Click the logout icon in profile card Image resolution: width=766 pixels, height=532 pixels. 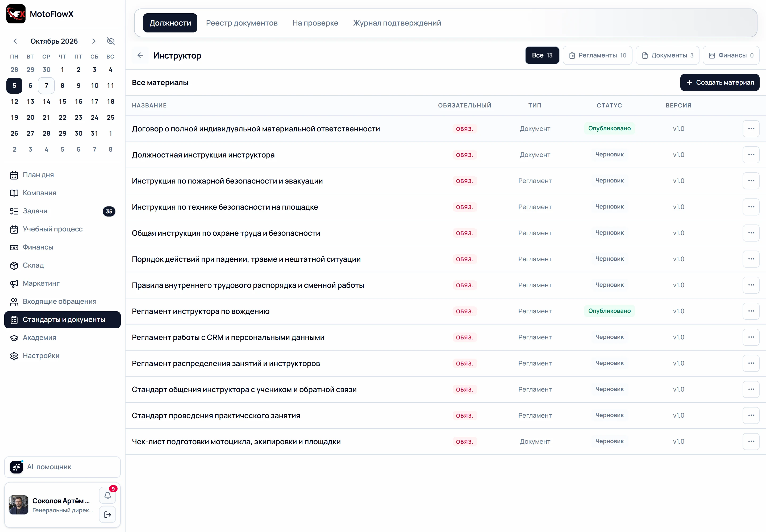108,515
